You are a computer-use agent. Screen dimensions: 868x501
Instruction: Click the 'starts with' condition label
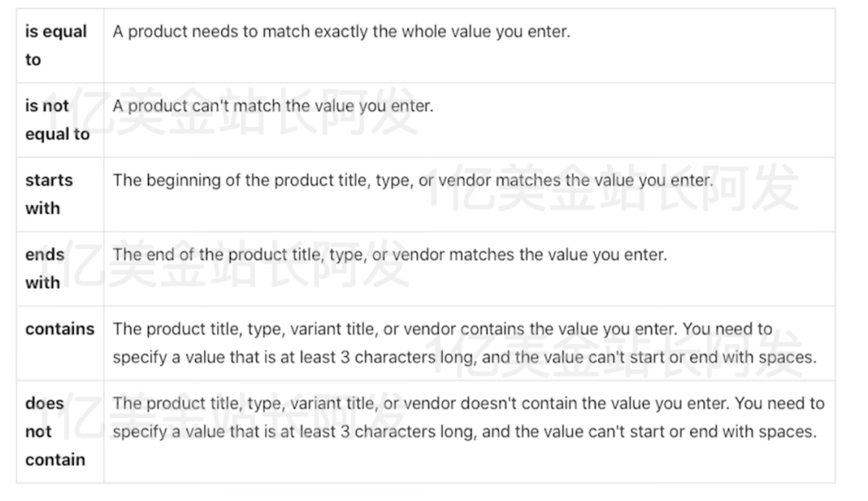coord(48,194)
